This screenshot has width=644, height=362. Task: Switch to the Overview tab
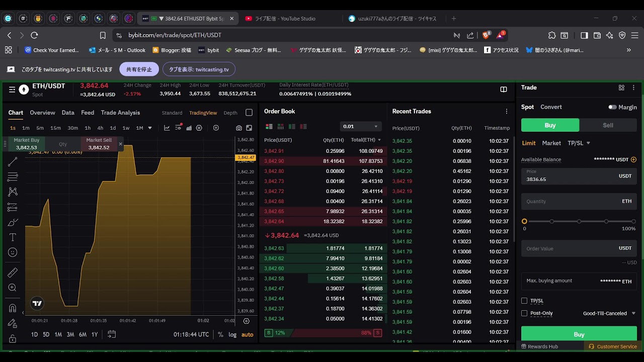tap(42, 113)
